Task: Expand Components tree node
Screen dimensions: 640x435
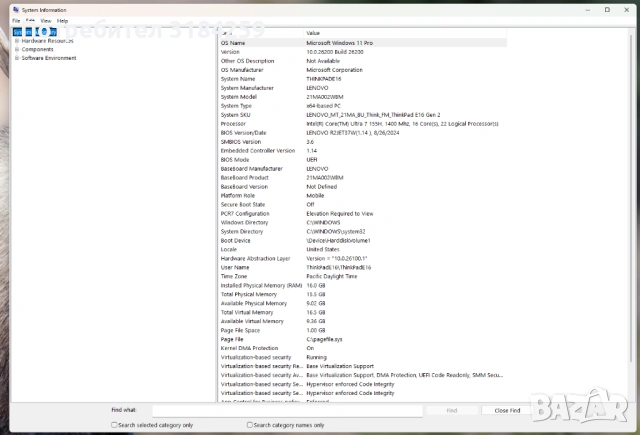Action: 17,49
